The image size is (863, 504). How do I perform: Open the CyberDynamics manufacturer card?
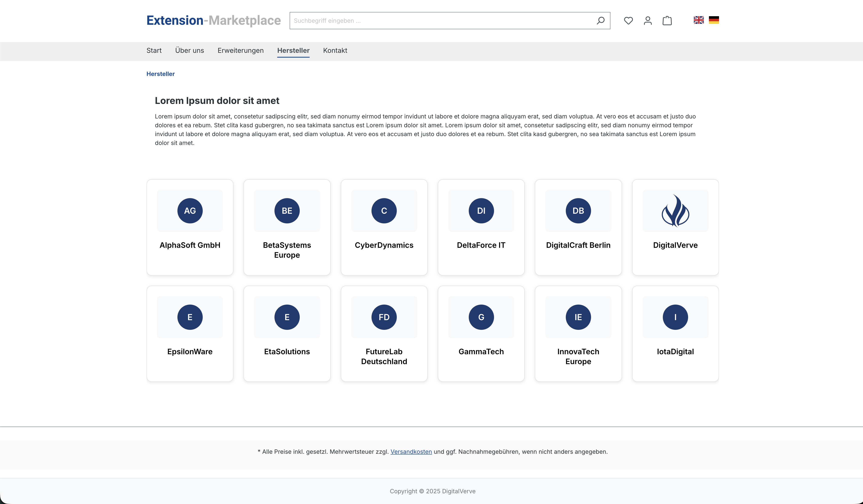pyautogui.click(x=384, y=245)
